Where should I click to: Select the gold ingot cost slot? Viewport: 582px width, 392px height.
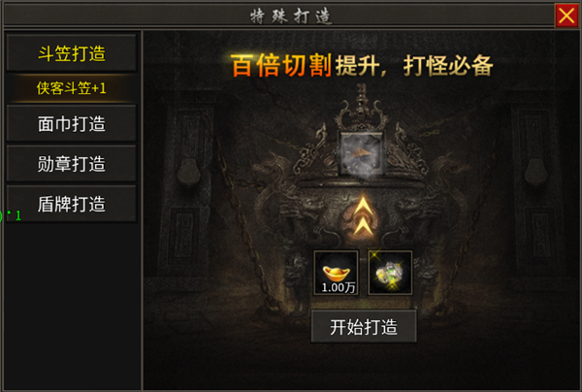tap(337, 273)
